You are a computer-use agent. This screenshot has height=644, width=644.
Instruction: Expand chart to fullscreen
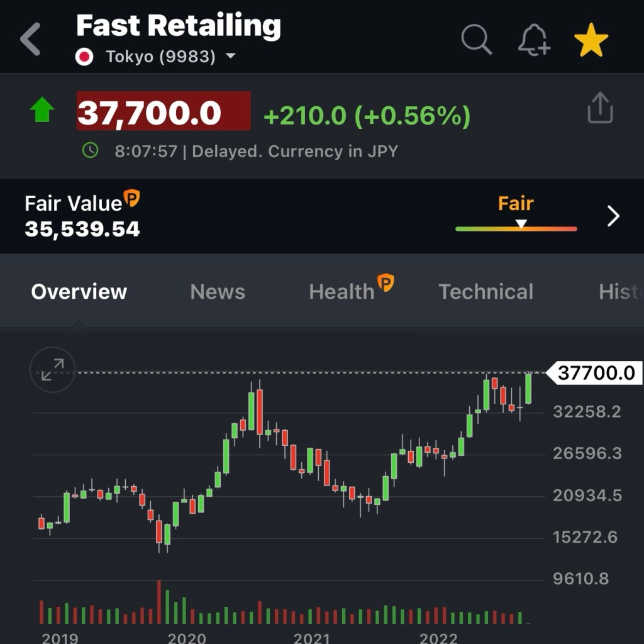coord(53,370)
